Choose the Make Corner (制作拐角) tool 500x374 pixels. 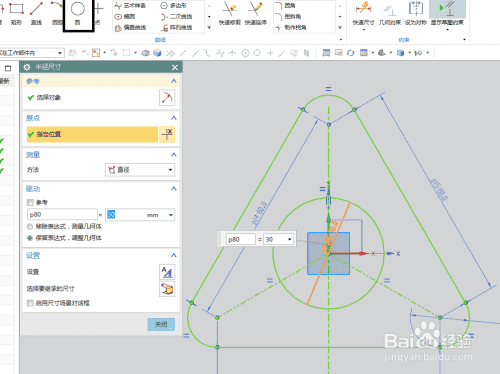tap(291, 28)
